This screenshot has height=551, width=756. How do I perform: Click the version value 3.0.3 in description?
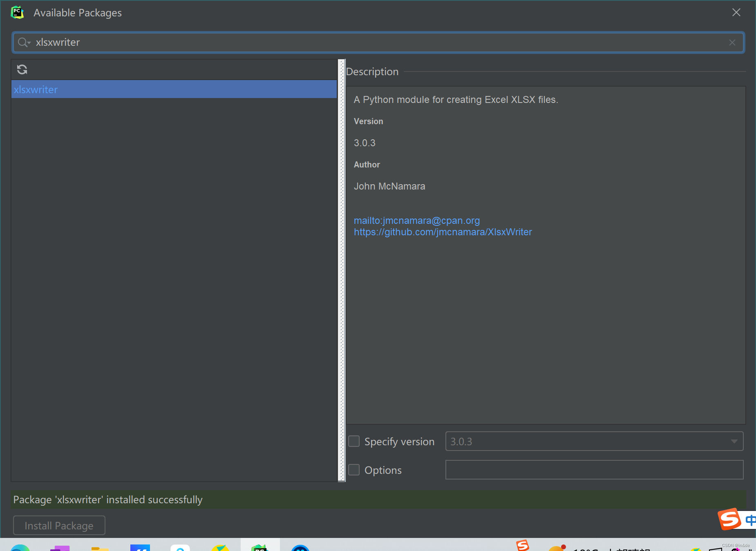click(365, 143)
